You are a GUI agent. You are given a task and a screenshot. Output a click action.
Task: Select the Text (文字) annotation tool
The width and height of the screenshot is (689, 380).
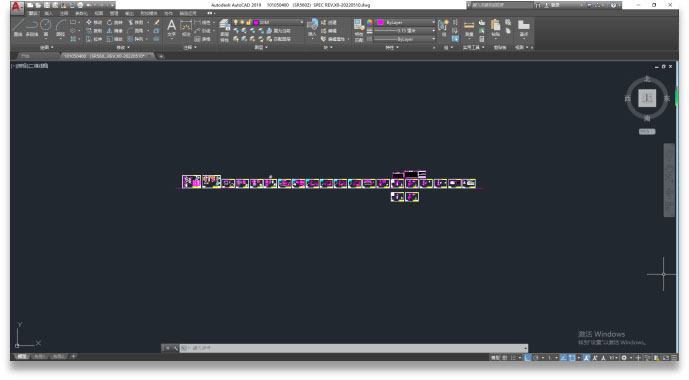[x=171, y=28]
